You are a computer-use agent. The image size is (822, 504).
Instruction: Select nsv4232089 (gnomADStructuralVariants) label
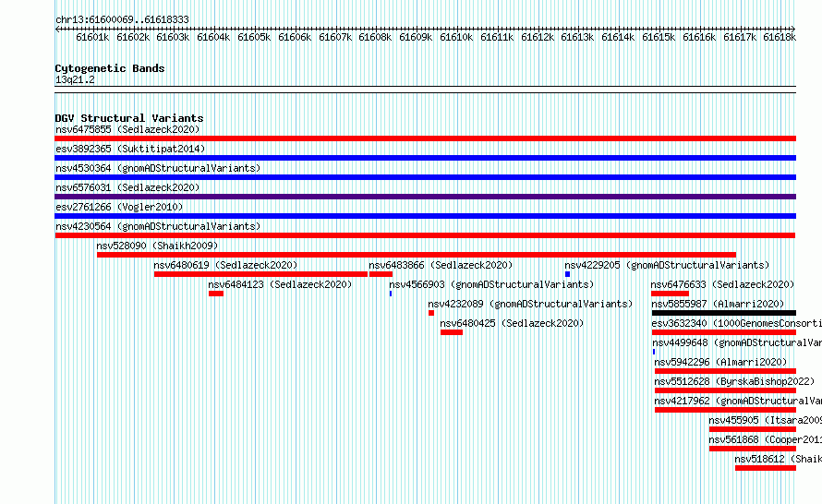530,304
